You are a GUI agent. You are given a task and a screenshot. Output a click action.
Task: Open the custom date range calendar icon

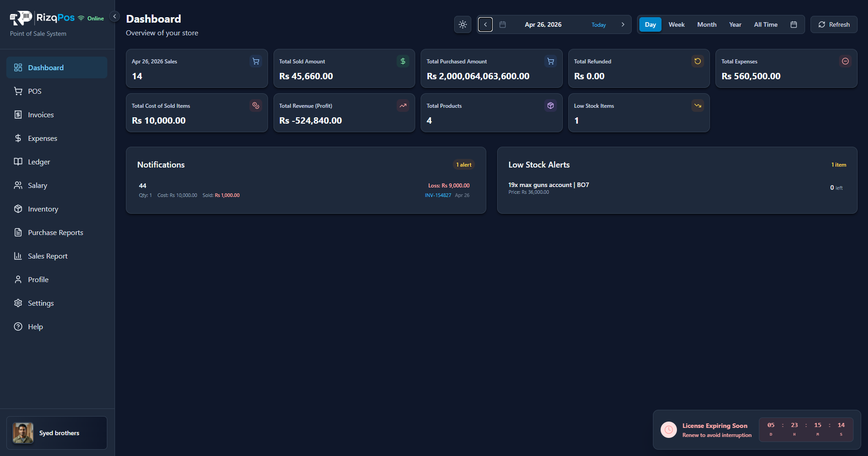[x=793, y=24]
